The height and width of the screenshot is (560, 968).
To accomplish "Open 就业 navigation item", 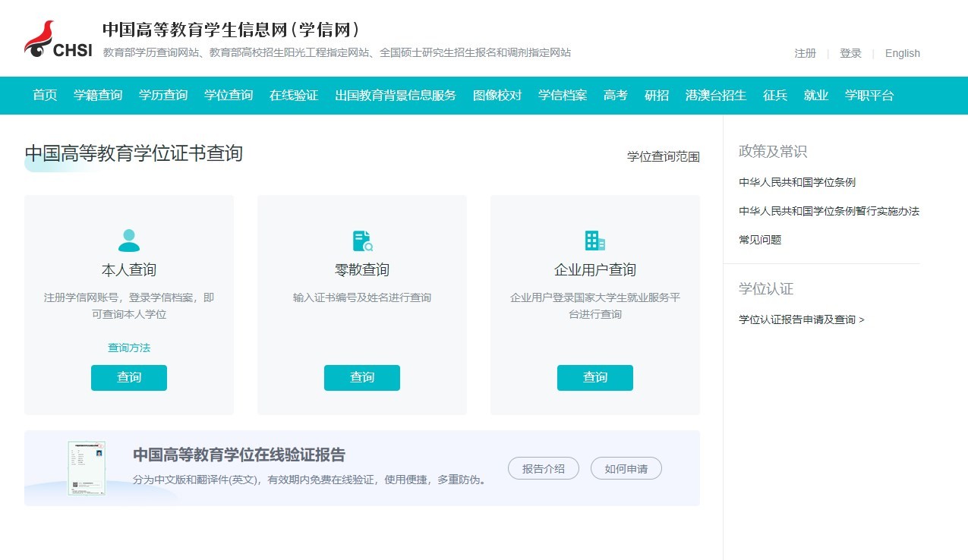I will click(x=816, y=96).
